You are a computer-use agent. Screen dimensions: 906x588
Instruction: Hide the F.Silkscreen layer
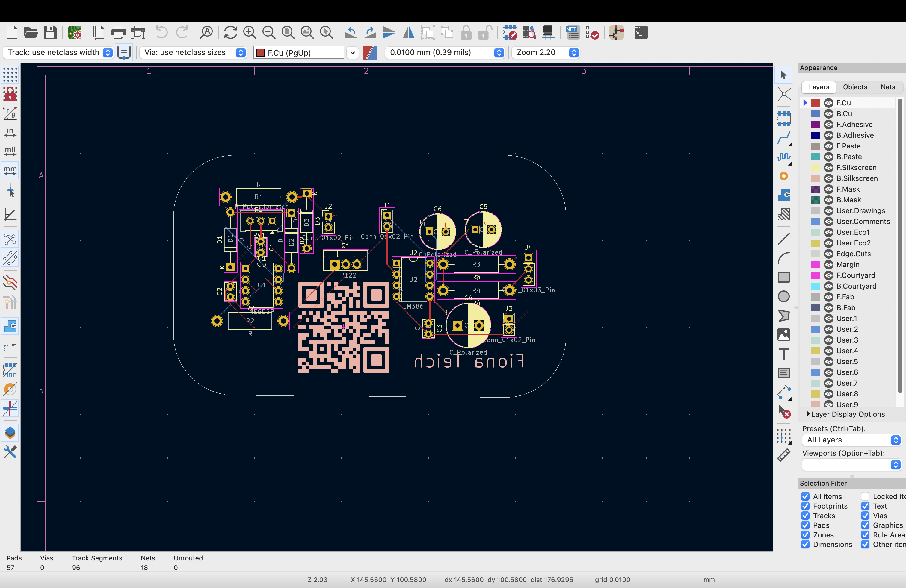tap(828, 168)
